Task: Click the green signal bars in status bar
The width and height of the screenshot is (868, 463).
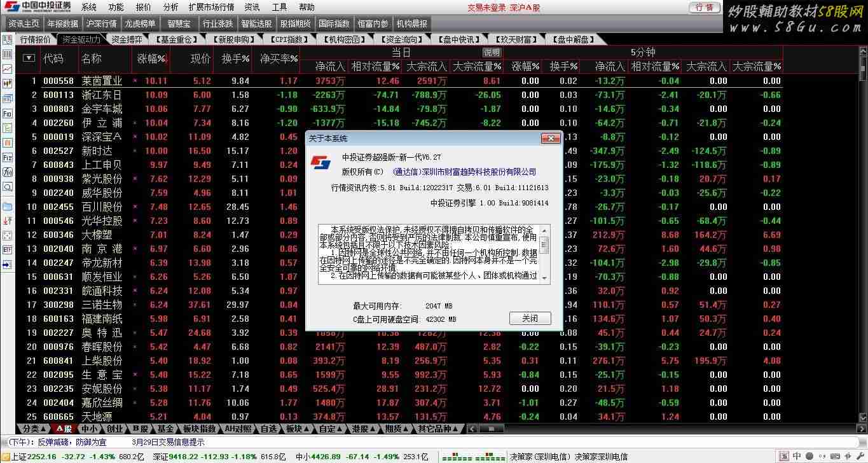Action: point(474,458)
